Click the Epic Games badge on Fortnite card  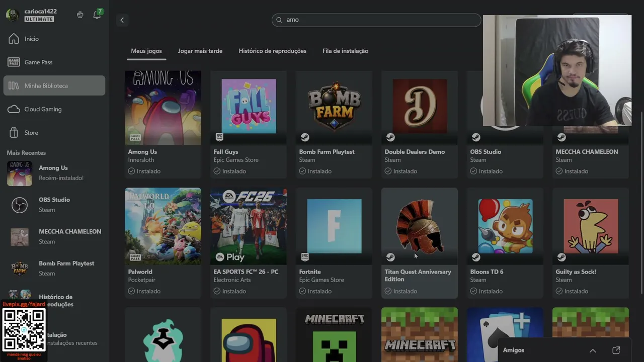tap(305, 257)
